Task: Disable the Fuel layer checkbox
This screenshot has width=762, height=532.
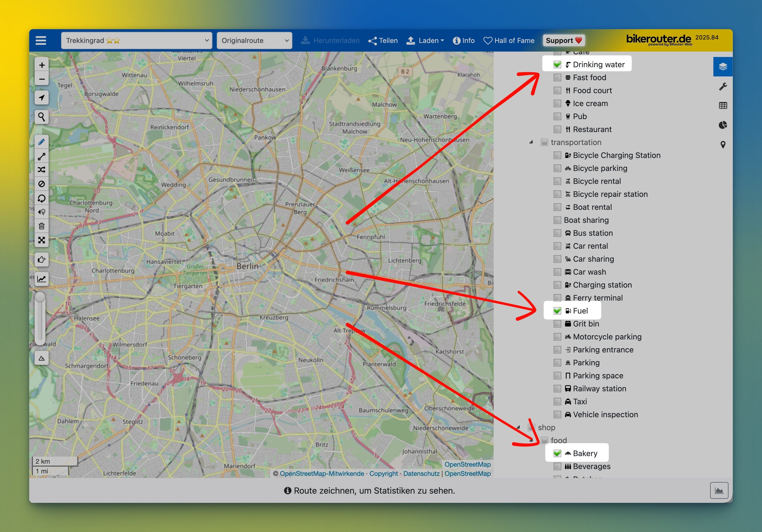Action: pyautogui.click(x=557, y=311)
